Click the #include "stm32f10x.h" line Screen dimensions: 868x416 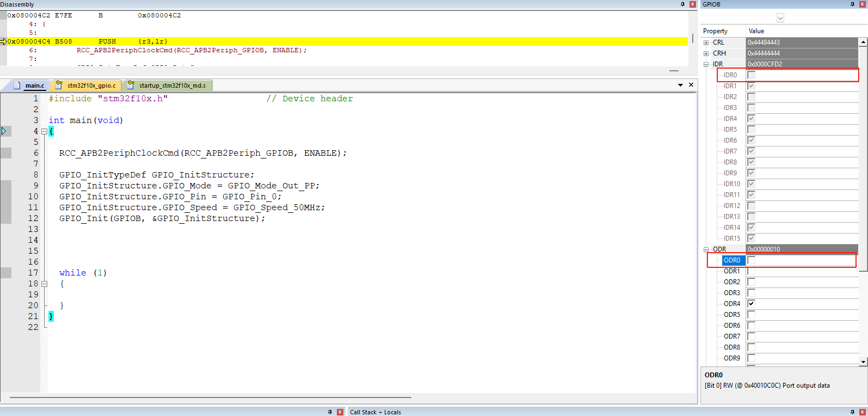pos(108,99)
